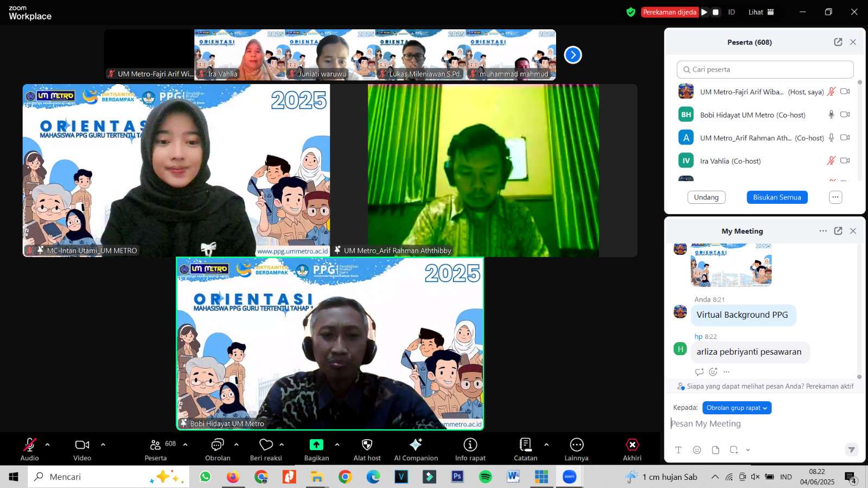This screenshot has height=488, width=868.
Task: Click the participant list scrollbar
Action: tap(859, 130)
